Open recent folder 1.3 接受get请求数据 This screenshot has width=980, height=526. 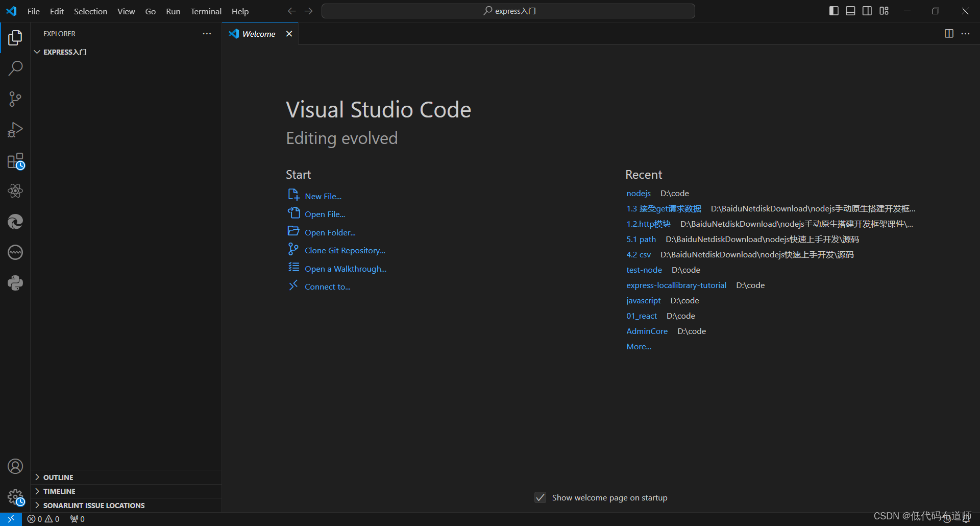pyautogui.click(x=664, y=208)
